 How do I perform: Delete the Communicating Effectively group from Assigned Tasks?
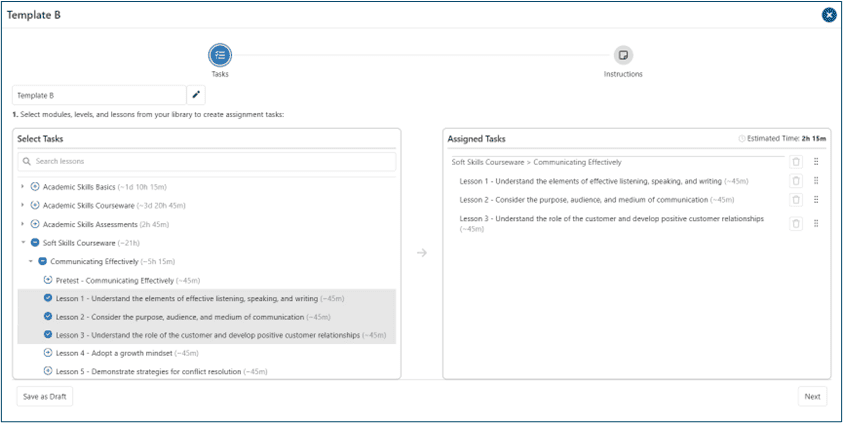coord(796,162)
